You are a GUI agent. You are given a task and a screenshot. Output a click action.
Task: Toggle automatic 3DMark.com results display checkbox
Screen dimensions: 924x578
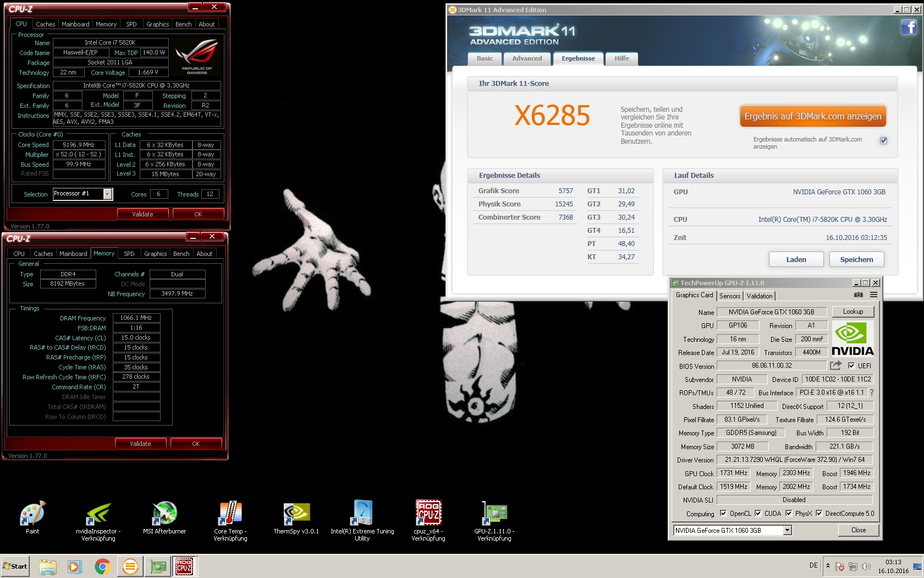pos(883,140)
